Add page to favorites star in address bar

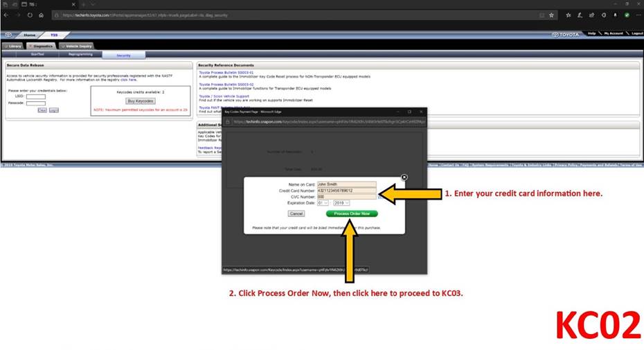[x=552, y=15]
